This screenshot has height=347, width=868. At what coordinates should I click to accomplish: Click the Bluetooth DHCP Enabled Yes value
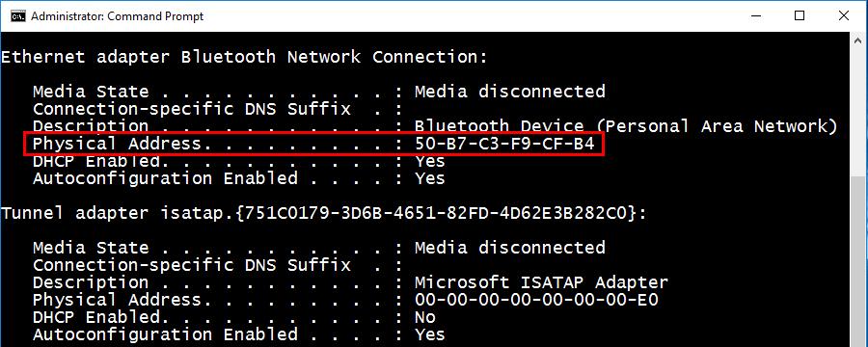429,161
